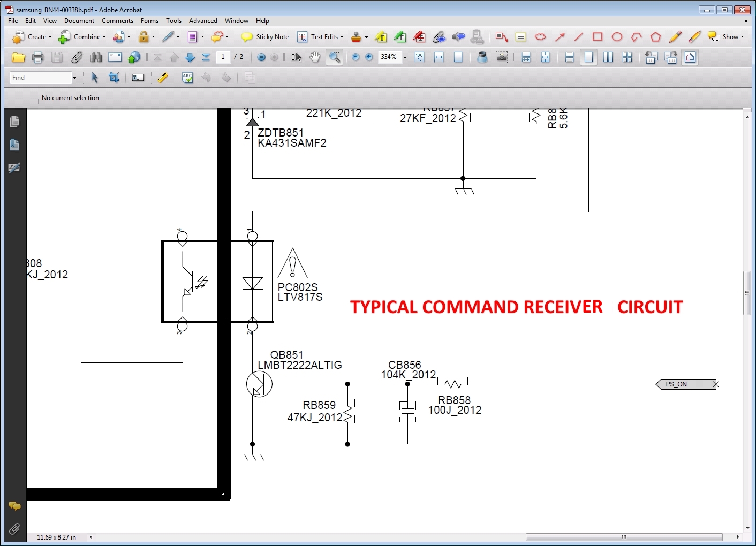Click the vertical scrollbar thumb
This screenshot has height=546, width=756.
coord(747,293)
